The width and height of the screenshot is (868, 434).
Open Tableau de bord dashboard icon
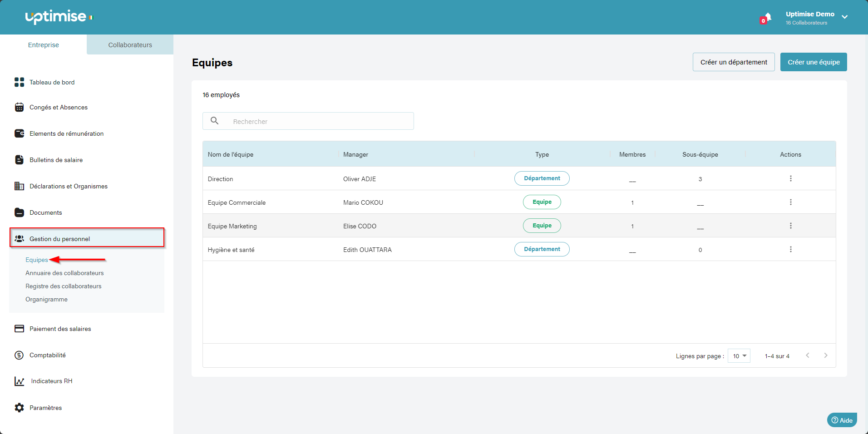pos(19,82)
